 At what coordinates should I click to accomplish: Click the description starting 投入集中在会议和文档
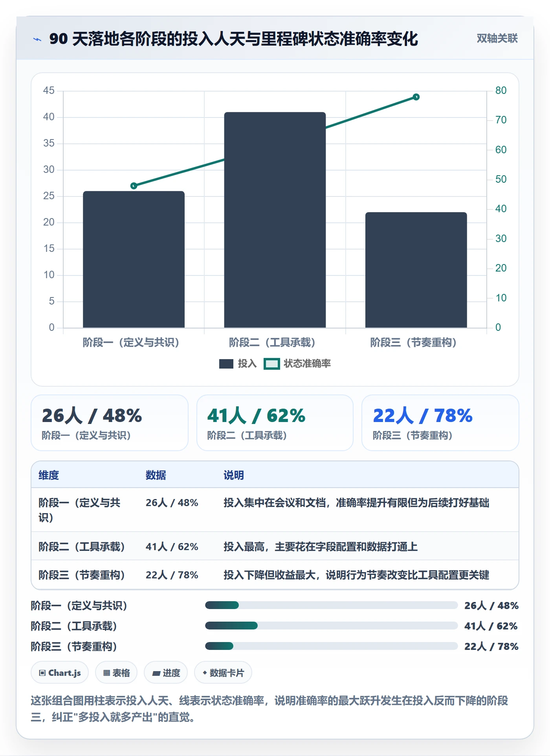coord(356,503)
